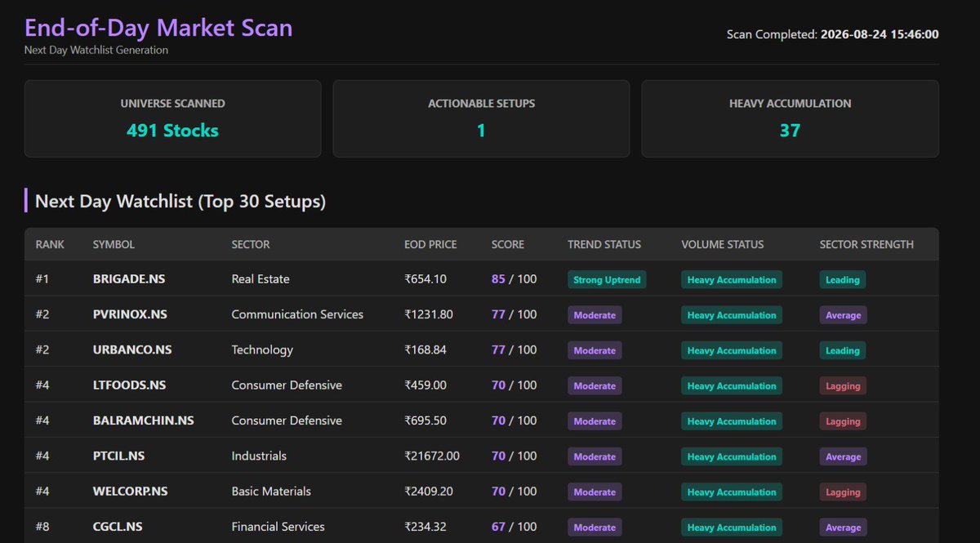Click rank #8 cell

tap(42, 527)
